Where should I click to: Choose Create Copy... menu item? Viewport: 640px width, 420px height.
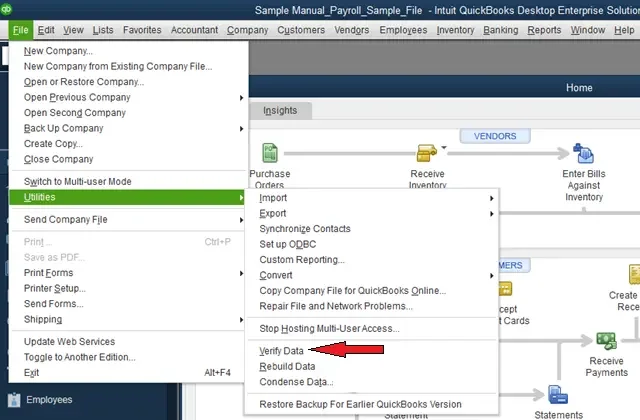[x=128, y=144]
